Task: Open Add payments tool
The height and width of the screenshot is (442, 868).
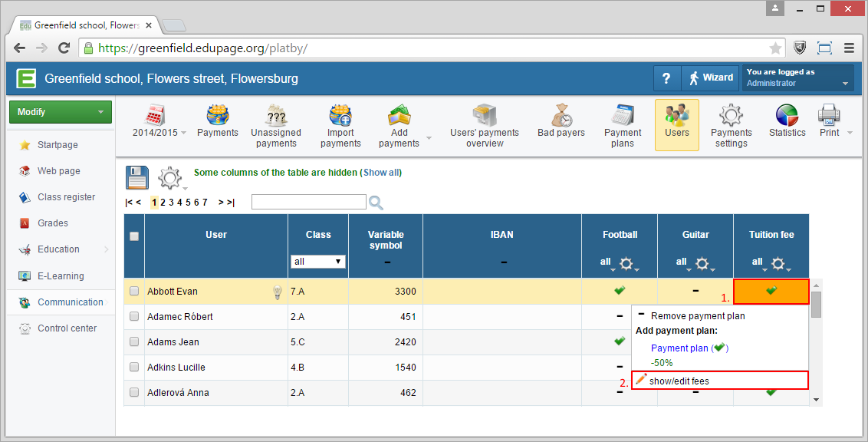Action: click(x=399, y=127)
